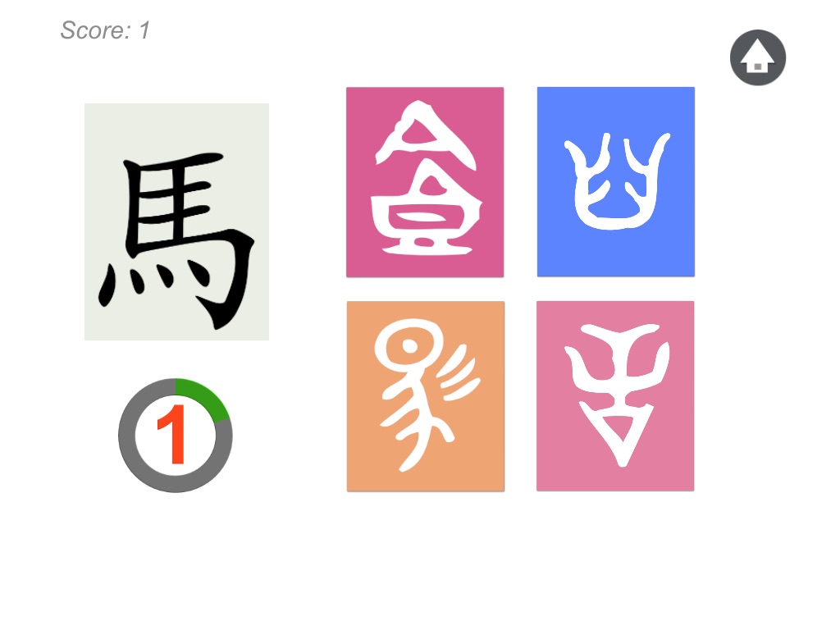Click the eye circle in the orange glyph
This screenshot has height=630, width=840.
410,345
